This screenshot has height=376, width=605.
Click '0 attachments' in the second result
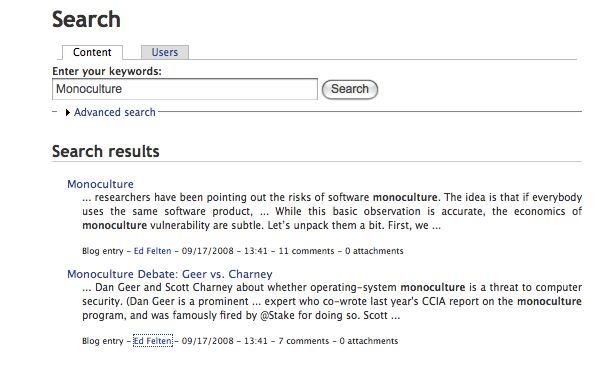pos(368,341)
